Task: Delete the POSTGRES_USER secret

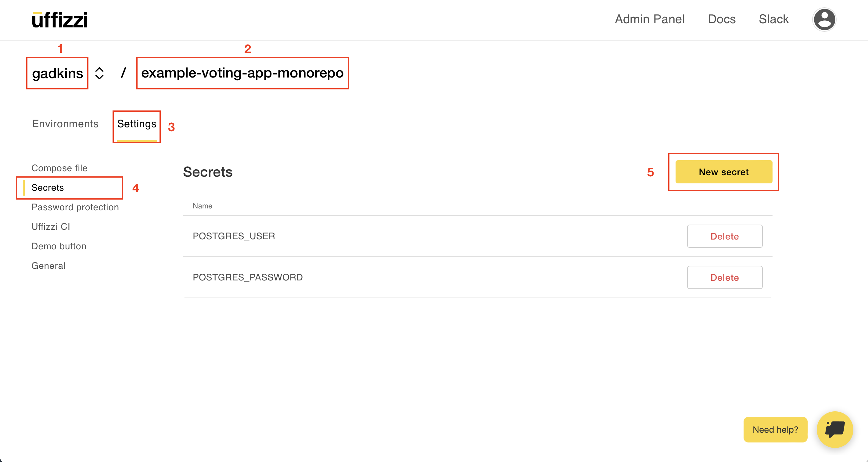Action: (x=724, y=236)
